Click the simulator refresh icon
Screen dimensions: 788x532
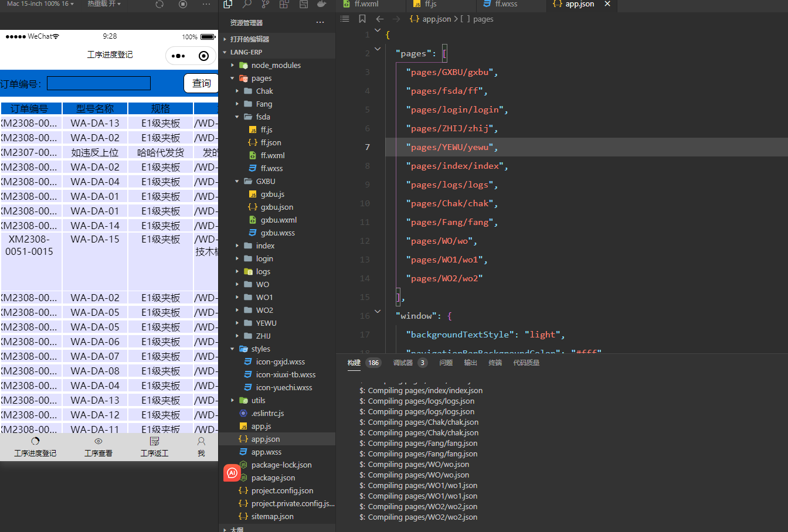tap(159, 4)
